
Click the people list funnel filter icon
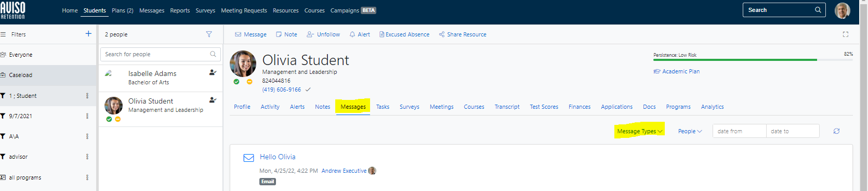click(209, 34)
